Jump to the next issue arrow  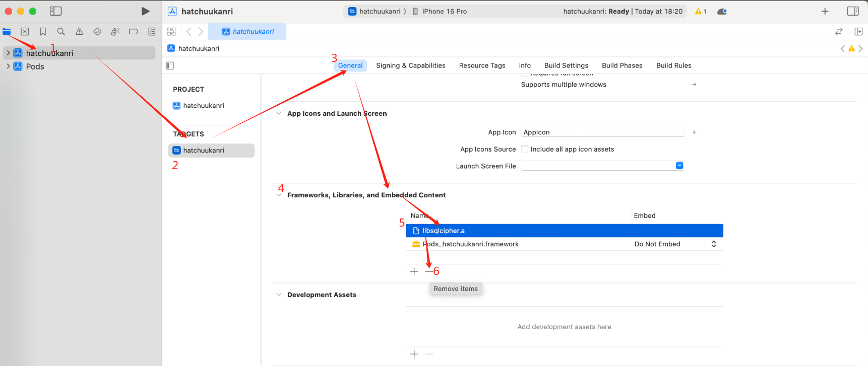[x=860, y=48]
